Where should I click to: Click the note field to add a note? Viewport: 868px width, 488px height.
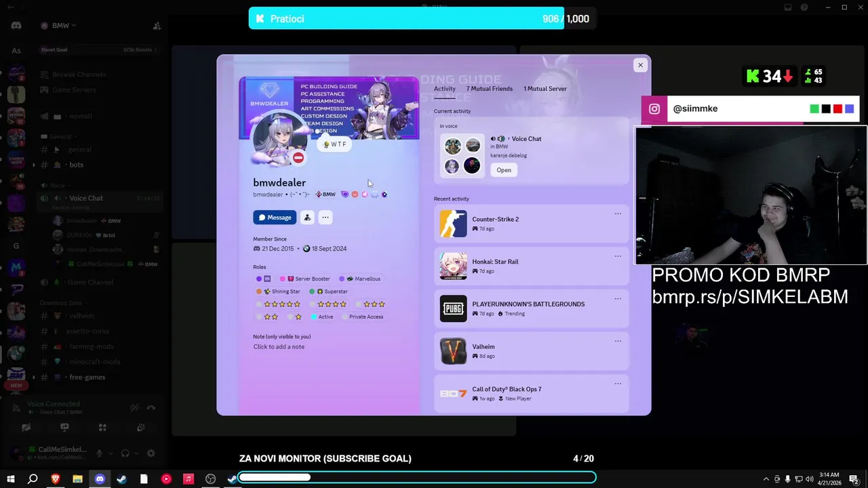279,347
